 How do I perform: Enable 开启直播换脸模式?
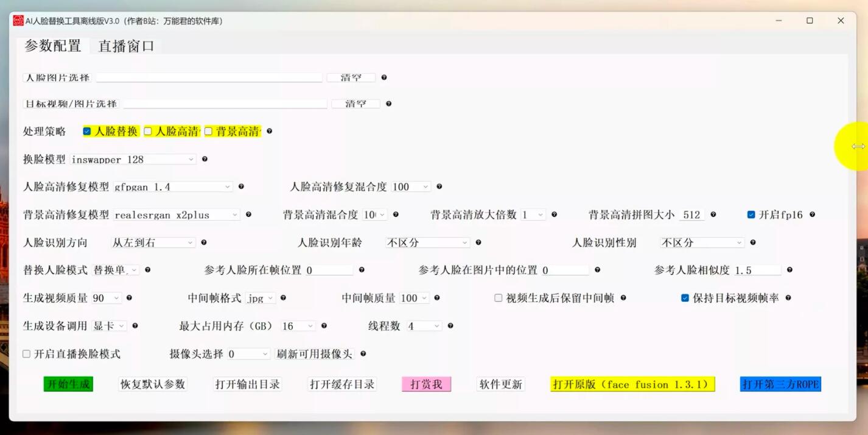pos(26,353)
